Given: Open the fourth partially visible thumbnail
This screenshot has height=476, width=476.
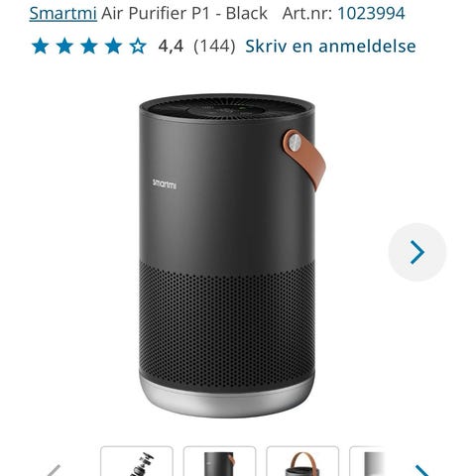Looking at the screenshot, I should pos(367,461).
